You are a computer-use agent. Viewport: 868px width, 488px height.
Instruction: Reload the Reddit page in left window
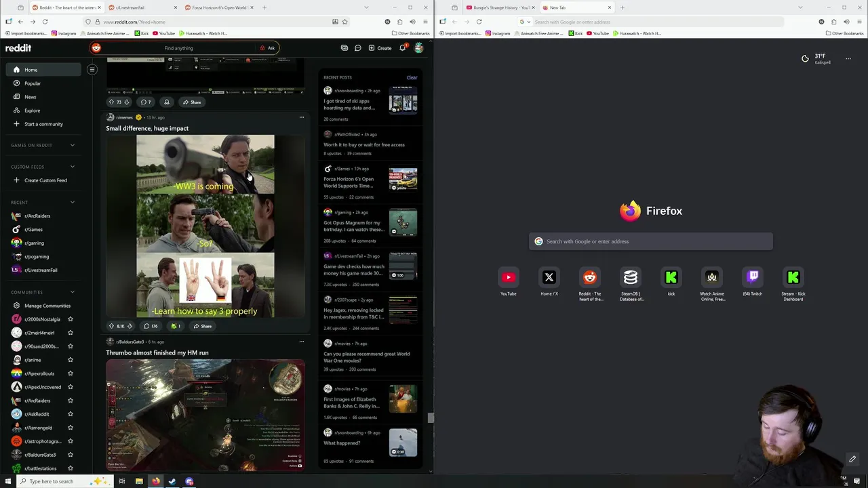point(45,22)
